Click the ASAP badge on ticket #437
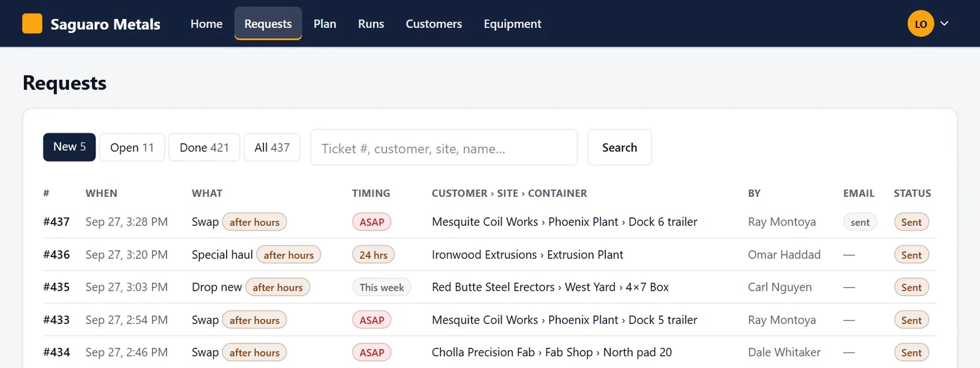Viewport: 980px width, 368px height. 372,222
